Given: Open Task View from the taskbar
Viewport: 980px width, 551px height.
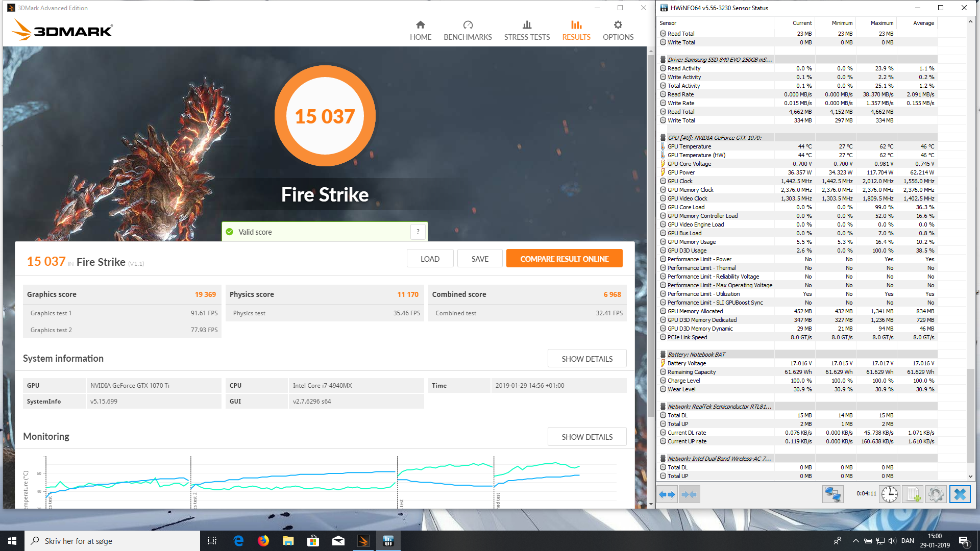Looking at the screenshot, I should 212,541.
